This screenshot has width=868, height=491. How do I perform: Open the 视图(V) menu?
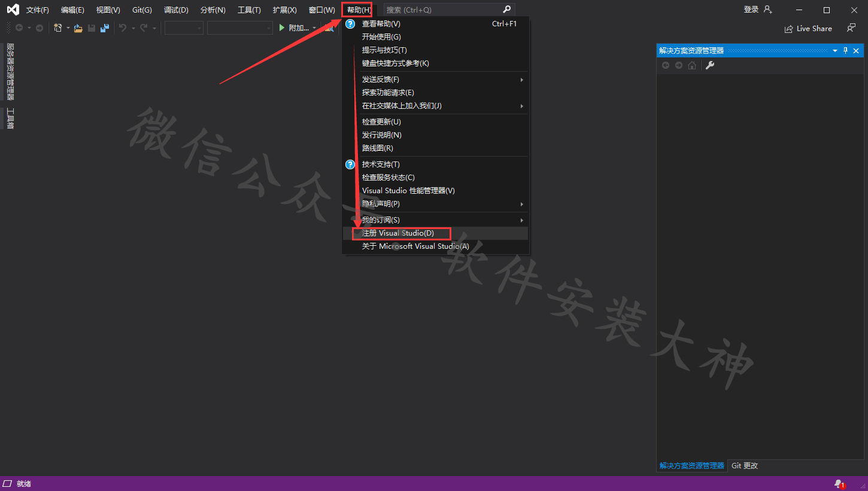pos(108,10)
